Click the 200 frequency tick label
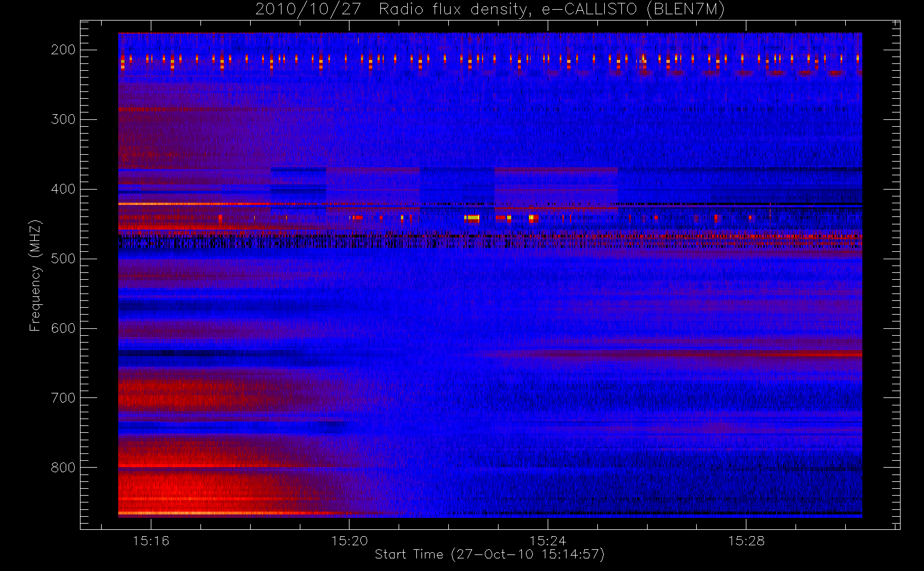This screenshot has height=571, width=924. [63, 50]
